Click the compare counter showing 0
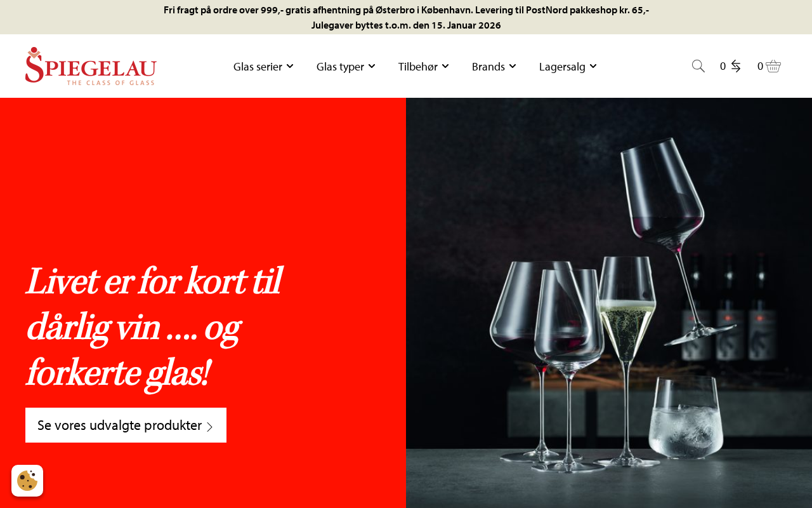This screenshot has height=508, width=812. [723, 66]
